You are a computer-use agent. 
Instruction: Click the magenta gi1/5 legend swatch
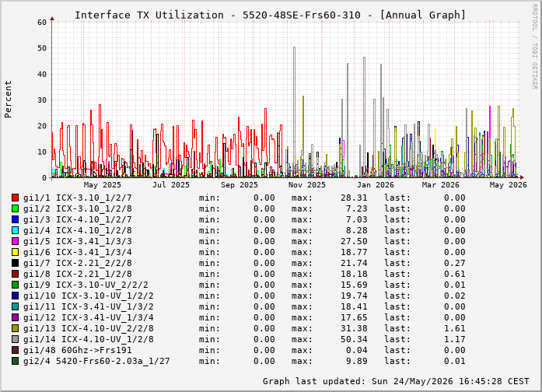tap(15, 241)
